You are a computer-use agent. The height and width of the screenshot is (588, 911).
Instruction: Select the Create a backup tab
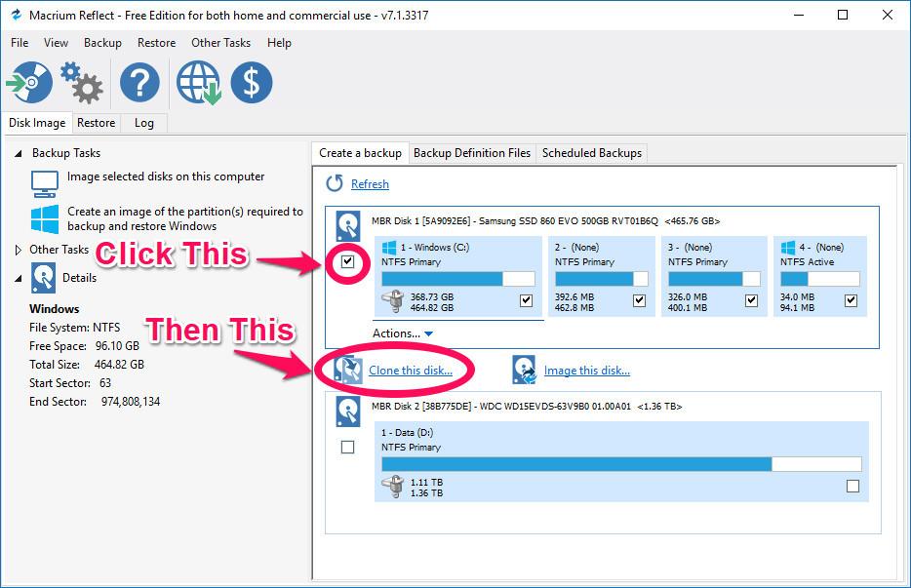tap(360, 153)
